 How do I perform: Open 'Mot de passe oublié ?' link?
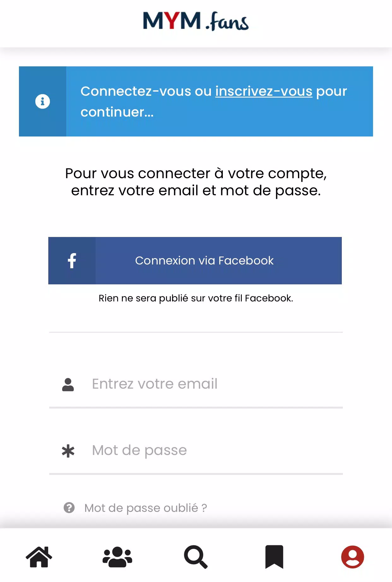[x=146, y=508]
